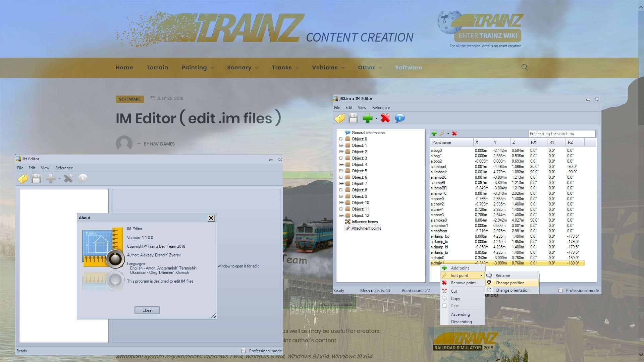
Task: Go to Home on website navigation
Action: pos(124,67)
